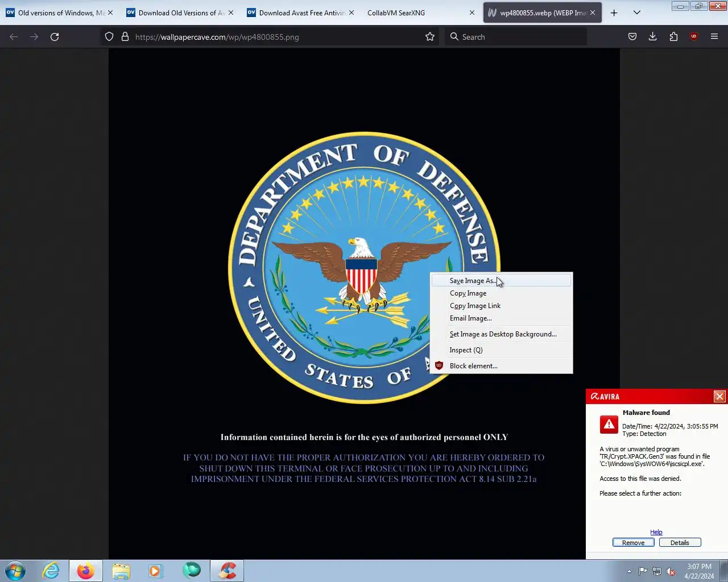The width and height of the screenshot is (728, 582).
Task: Open tracking protection shield icon
Action: (x=109, y=36)
